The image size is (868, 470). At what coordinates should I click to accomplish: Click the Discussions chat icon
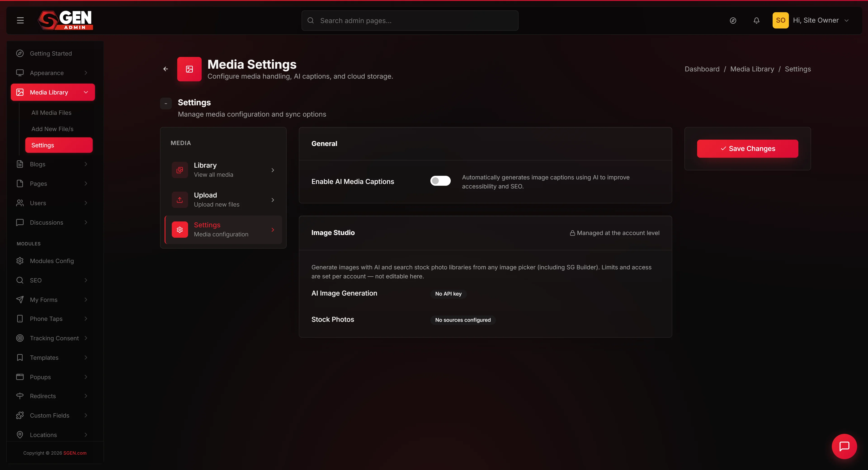tap(20, 222)
